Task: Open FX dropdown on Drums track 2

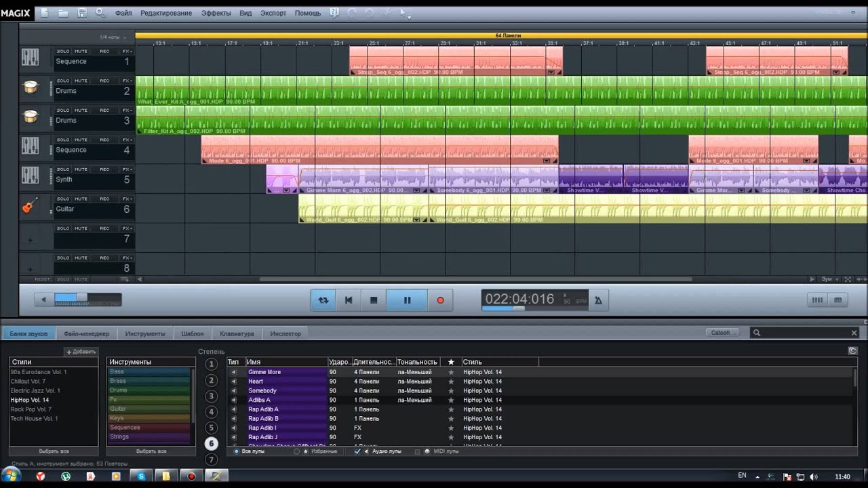Action: click(x=127, y=81)
